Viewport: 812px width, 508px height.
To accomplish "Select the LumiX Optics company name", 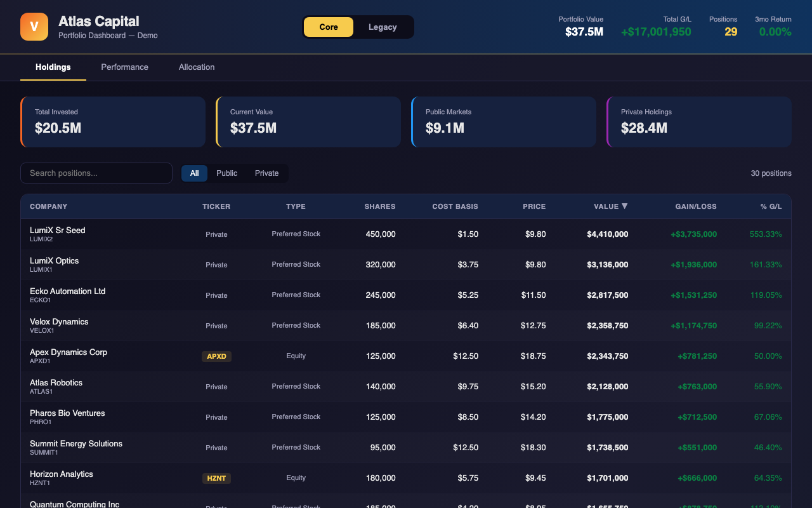I will [55, 261].
